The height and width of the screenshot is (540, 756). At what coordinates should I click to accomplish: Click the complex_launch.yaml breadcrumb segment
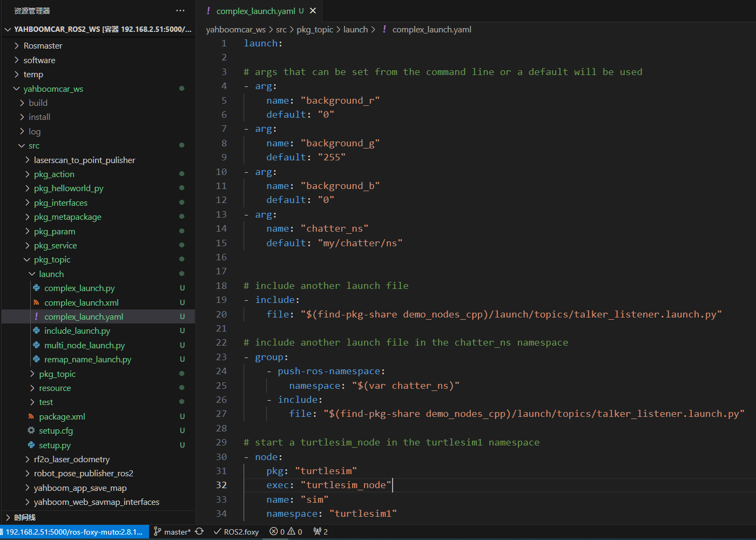click(x=432, y=29)
